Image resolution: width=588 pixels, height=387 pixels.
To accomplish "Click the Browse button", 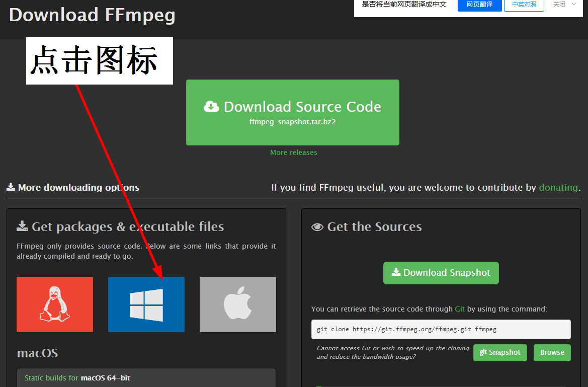I will pos(552,352).
